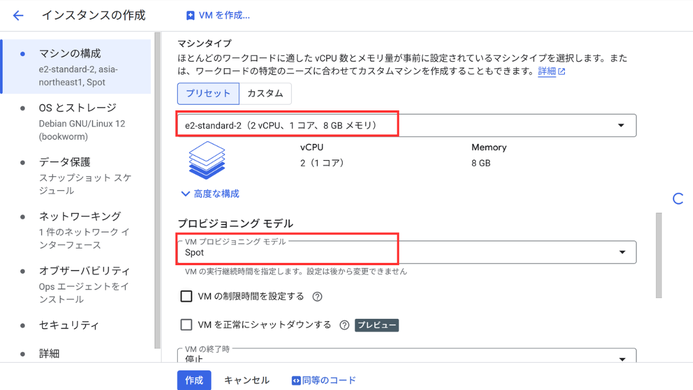
Task: Enable VM を正常にシャットダウンする checkbox
Action: [x=186, y=325]
